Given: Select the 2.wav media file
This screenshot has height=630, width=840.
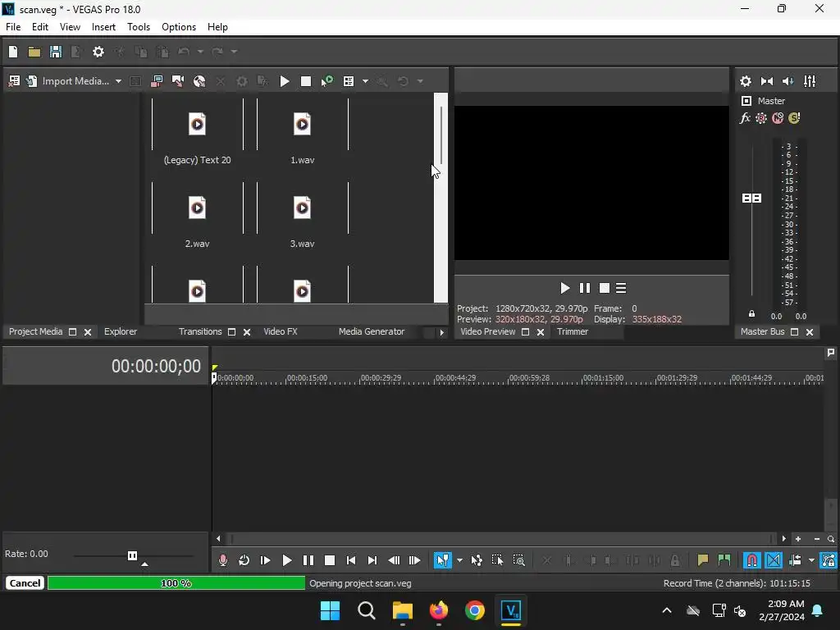Looking at the screenshot, I should pos(197,215).
